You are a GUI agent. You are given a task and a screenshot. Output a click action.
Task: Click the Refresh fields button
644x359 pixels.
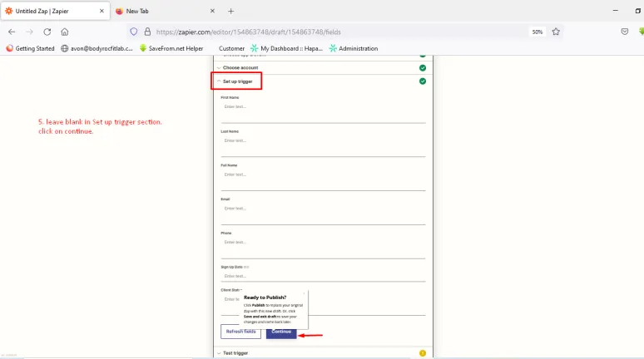click(240, 332)
